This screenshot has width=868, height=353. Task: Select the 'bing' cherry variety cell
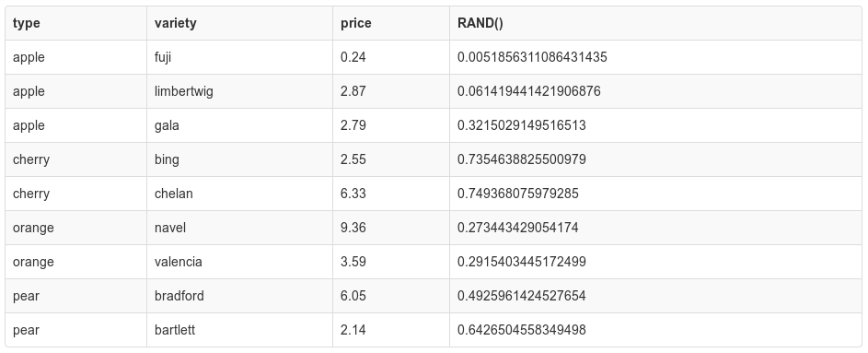[239, 159]
